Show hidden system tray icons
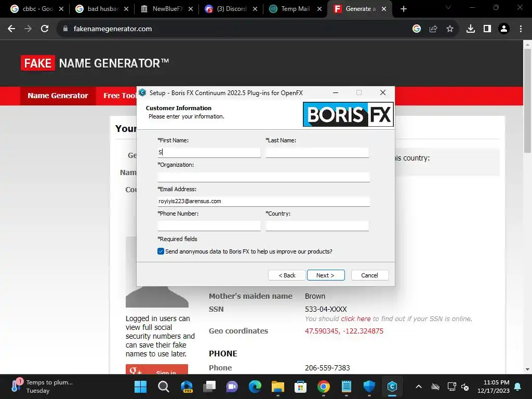532x399 pixels. coord(419,387)
